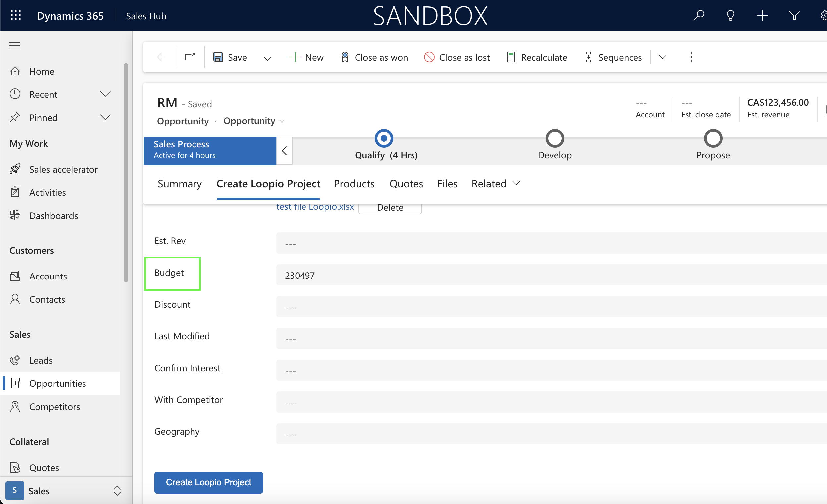Switch to Create Loopio Project tab
This screenshot has width=827, height=504.
(268, 184)
